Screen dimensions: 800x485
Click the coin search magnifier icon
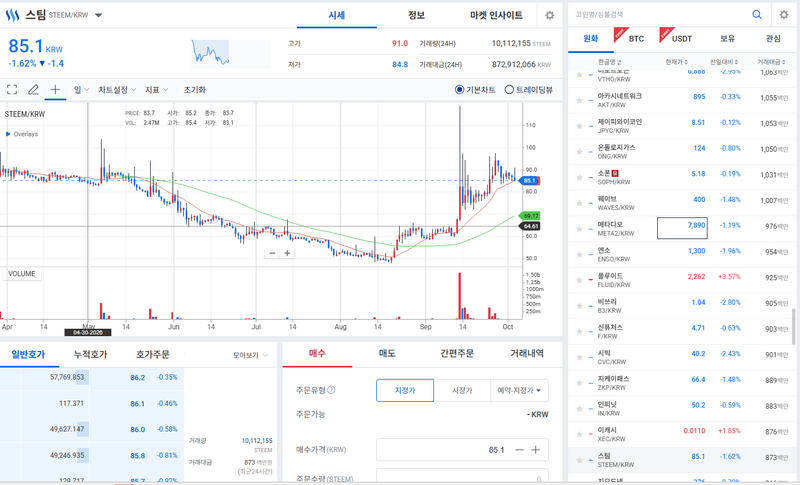(x=757, y=15)
